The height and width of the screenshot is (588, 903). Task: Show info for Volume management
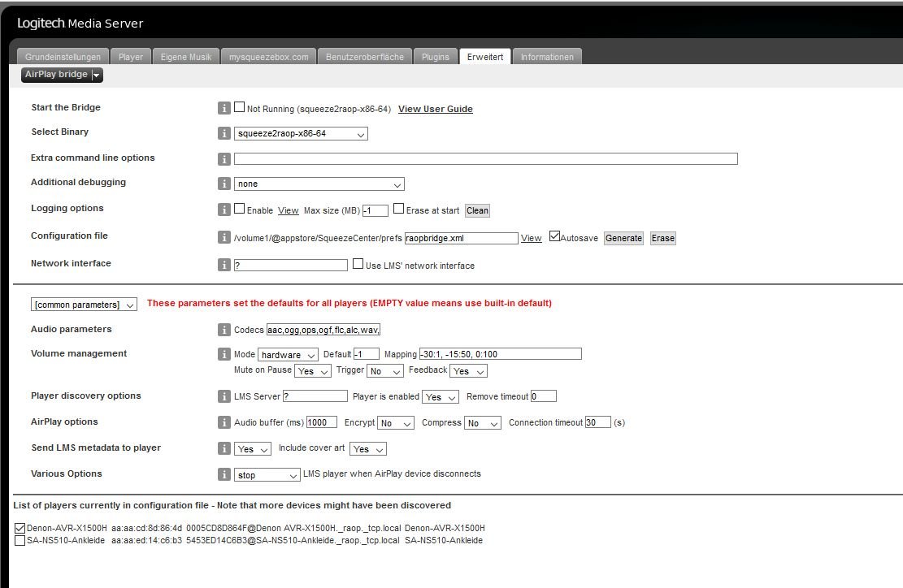coord(224,354)
